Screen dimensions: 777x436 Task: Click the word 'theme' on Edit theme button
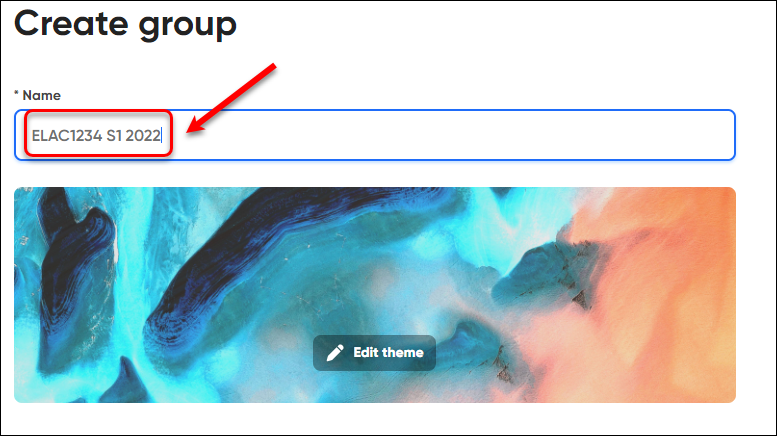pos(402,353)
